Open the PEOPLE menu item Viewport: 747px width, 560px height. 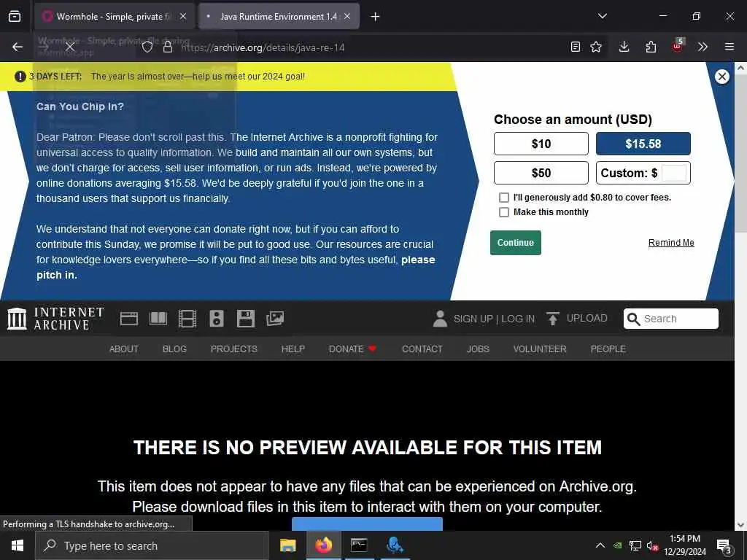608,349
